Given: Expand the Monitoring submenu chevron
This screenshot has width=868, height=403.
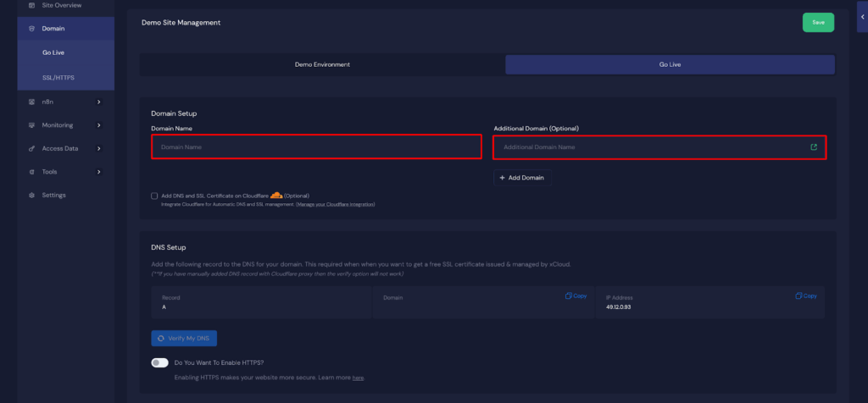Looking at the screenshot, I should point(99,125).
